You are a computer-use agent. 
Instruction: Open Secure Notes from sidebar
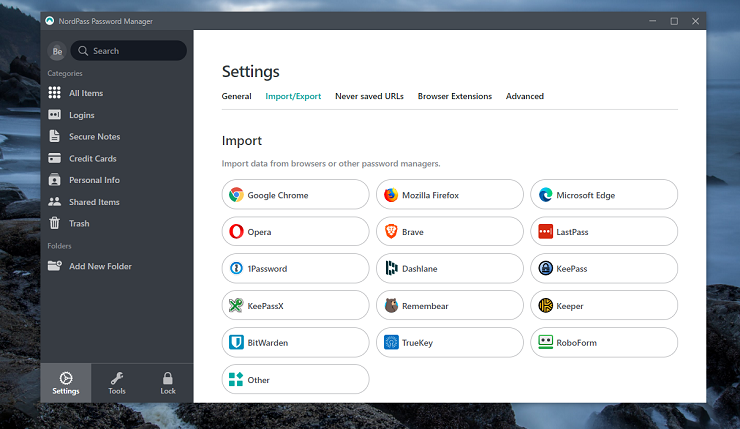click(55, 136)
